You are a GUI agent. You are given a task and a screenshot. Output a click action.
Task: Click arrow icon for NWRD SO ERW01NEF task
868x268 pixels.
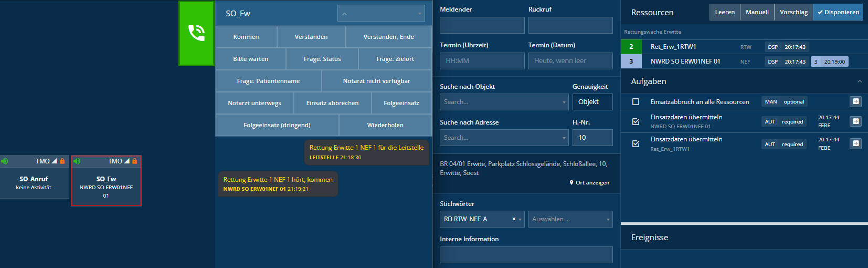[855, 121]
